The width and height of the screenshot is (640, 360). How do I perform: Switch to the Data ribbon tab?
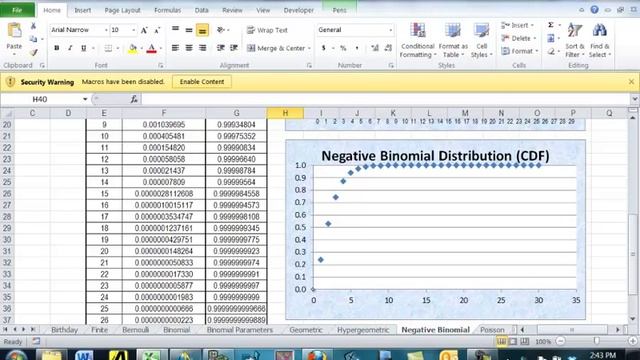pos(201,10)
